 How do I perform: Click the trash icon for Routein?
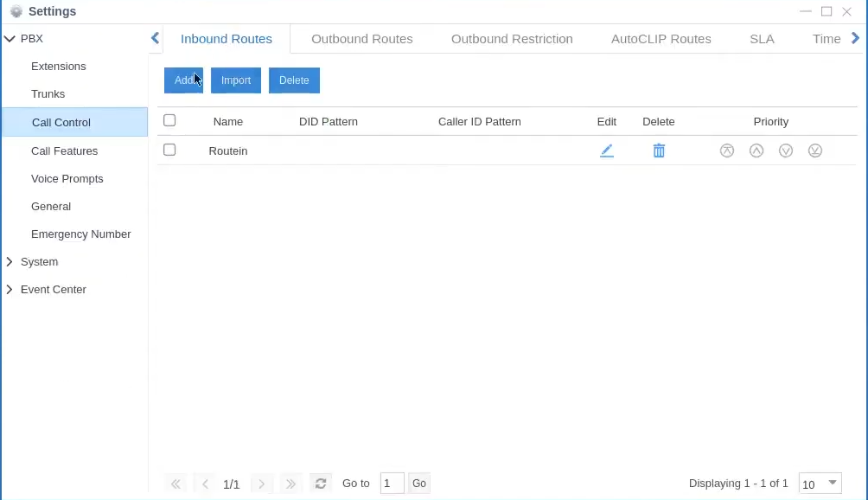click(x=659, y=151)
